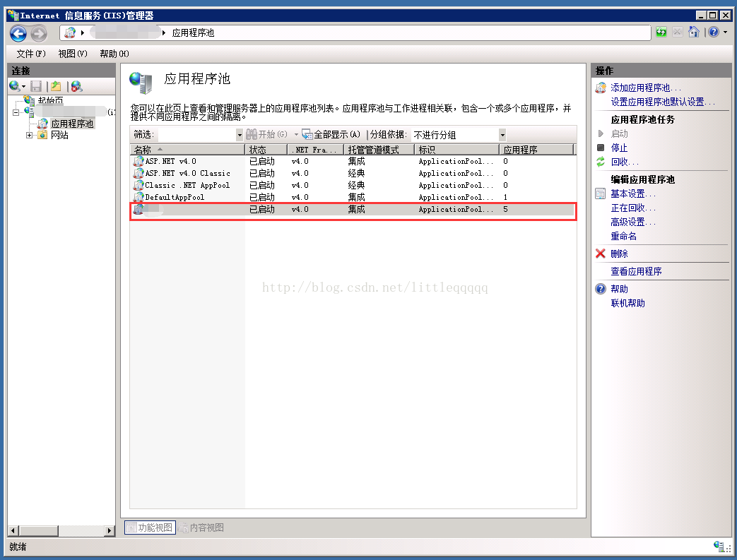Screen dimensions: 737x560
Task: Open the 文件(F) menu
Action: pos(31,54)
